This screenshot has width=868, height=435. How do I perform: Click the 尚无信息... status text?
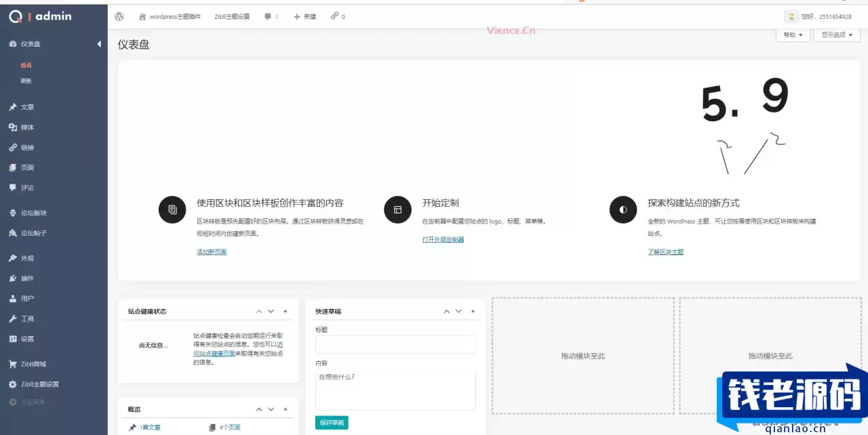point(153,345)
